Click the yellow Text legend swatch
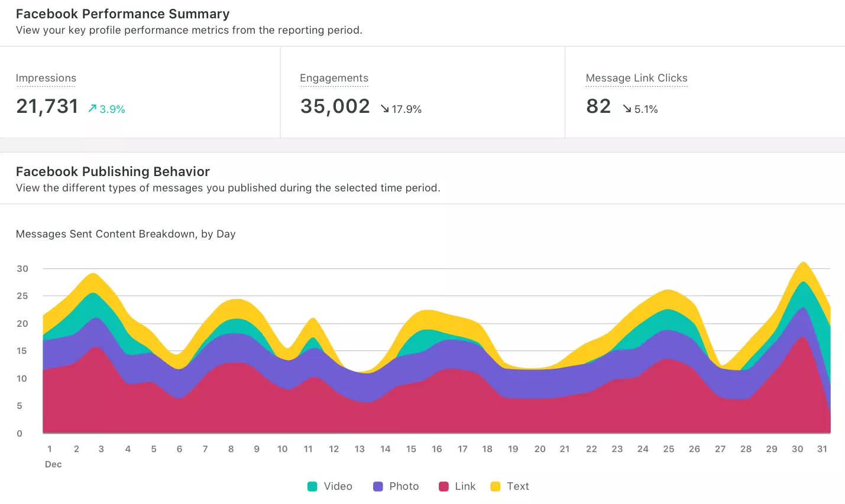Screen dimensions: 845x504 tap(496, 486)
